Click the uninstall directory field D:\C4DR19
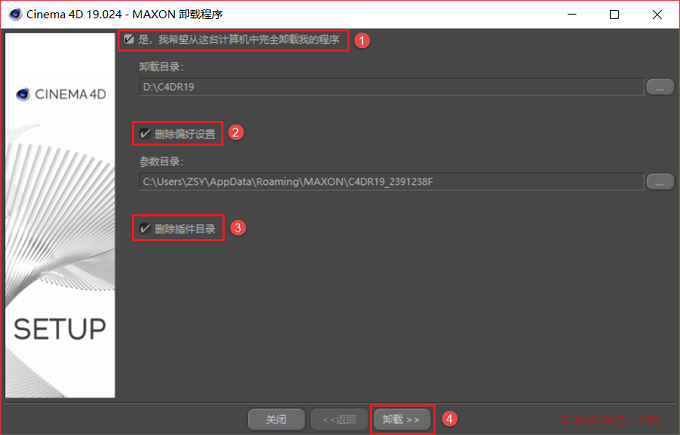The image size is (680, 435). click(391, 87)
